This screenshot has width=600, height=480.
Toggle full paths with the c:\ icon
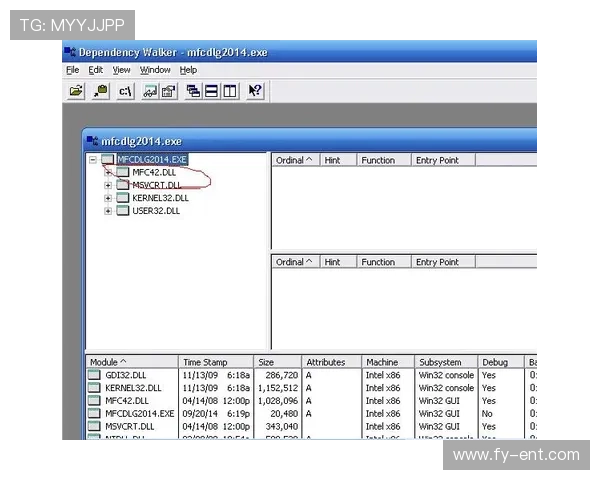[125, 91]
